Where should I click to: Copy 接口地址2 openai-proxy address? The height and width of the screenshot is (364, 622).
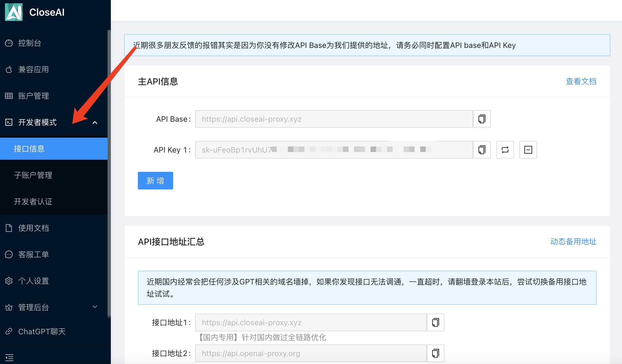[x=435, y=353]
